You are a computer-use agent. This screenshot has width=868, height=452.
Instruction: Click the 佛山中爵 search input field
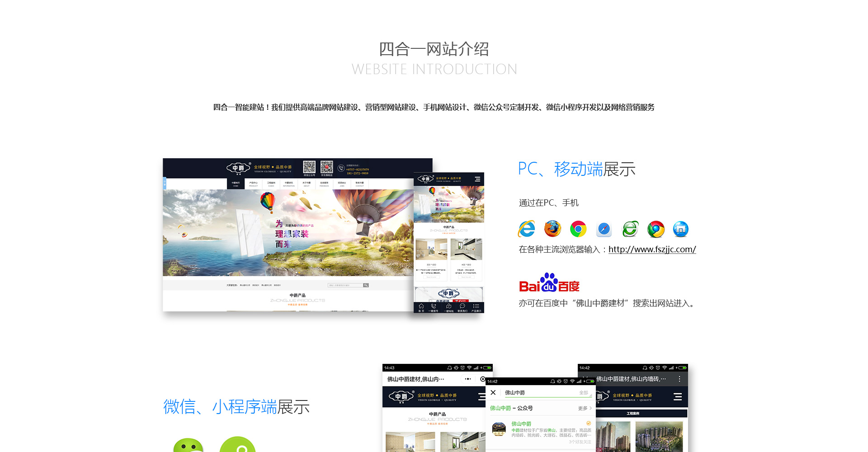click(538, 393)
